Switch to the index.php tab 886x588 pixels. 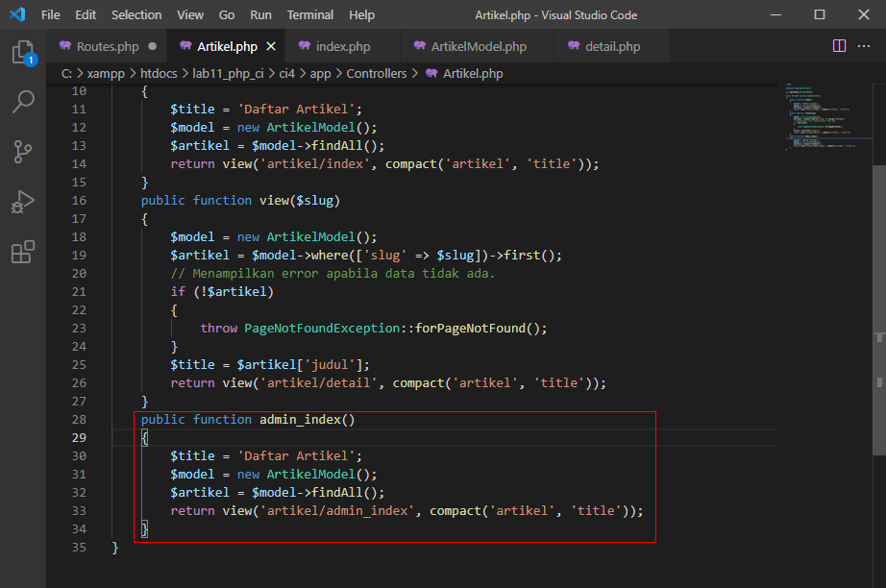click(342, 45)
